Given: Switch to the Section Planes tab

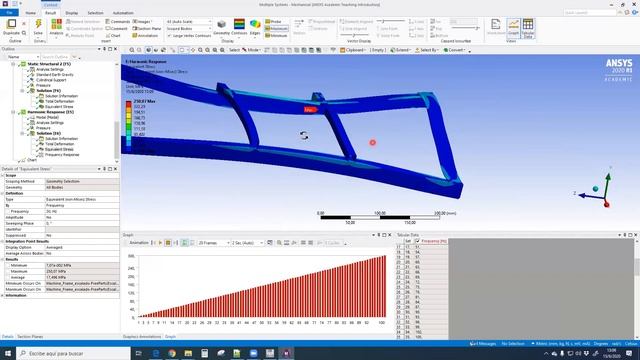Looking at the screenshot, I should click(30, 337).
